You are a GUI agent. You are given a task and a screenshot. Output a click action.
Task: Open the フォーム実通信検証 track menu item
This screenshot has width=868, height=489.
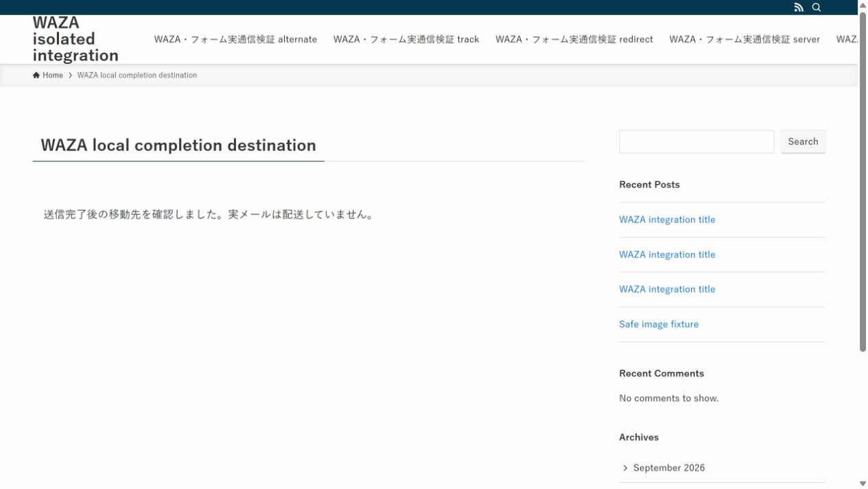(406, 39)
